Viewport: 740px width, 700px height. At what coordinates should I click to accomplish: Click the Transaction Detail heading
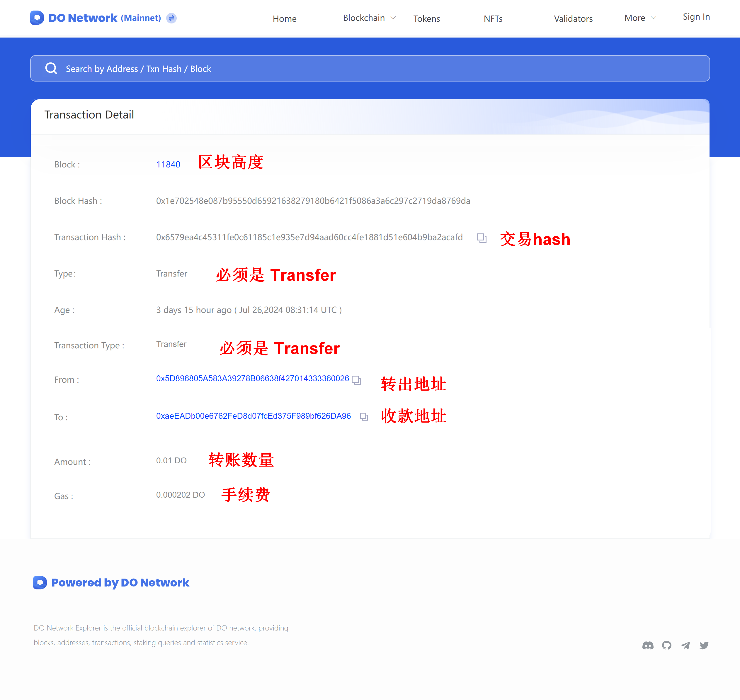(89, 115)
